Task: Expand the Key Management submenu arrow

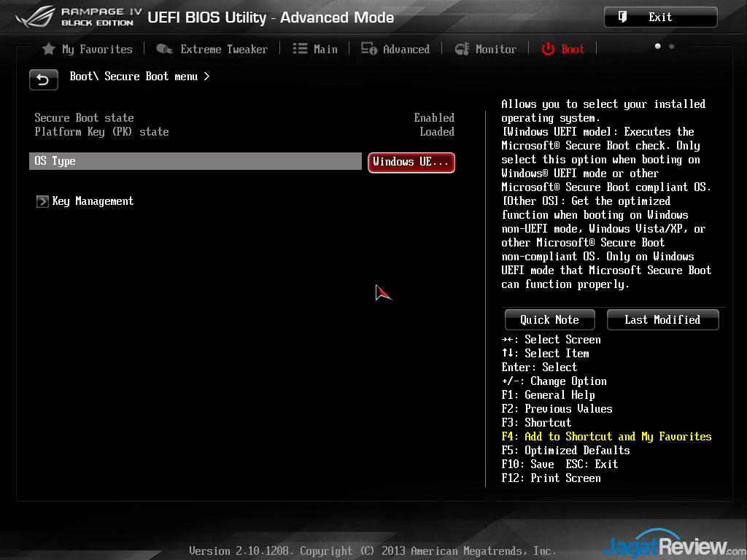Action: [x=42, y=201]
